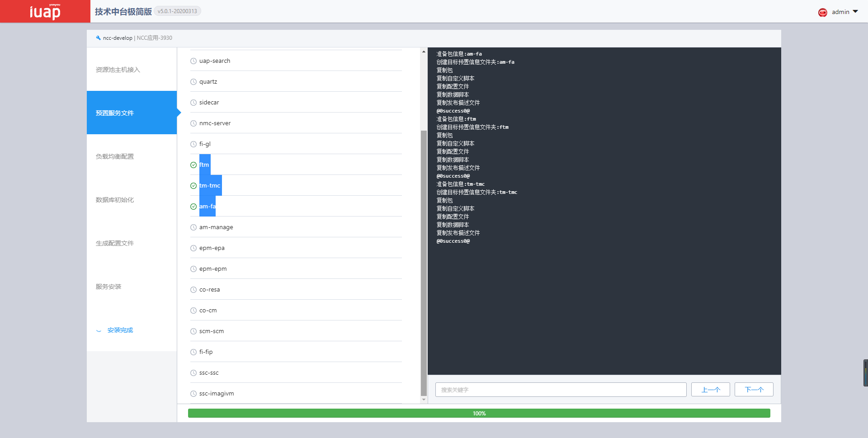
Task: Click the clock icon beside fi-fip
Action: pos(193,352)
